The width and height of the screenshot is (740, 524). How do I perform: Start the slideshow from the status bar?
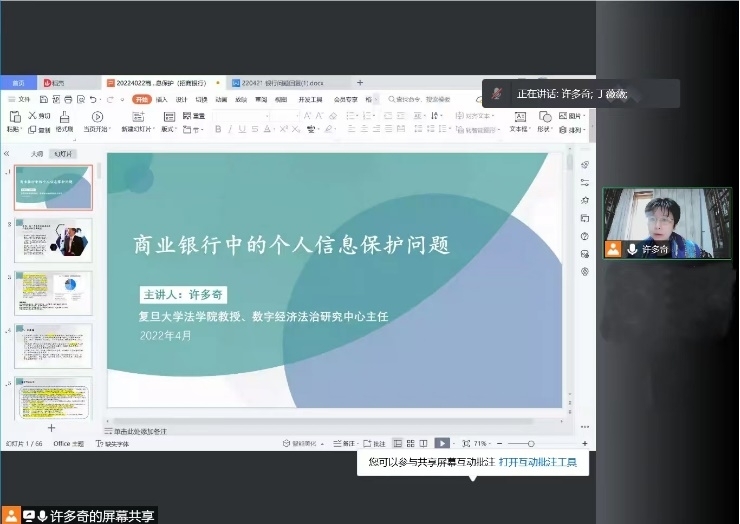pos(441,443)
